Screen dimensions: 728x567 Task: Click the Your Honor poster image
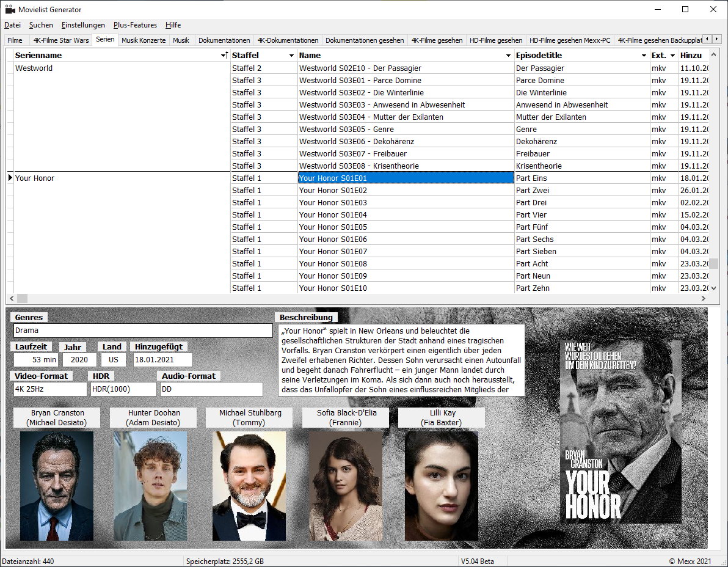pyautogui.click(x=621, y=432)
